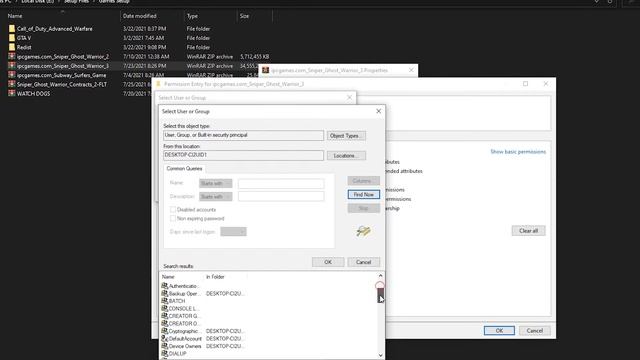Click the From this location field

pyautogui.click(x=243, y=155)
